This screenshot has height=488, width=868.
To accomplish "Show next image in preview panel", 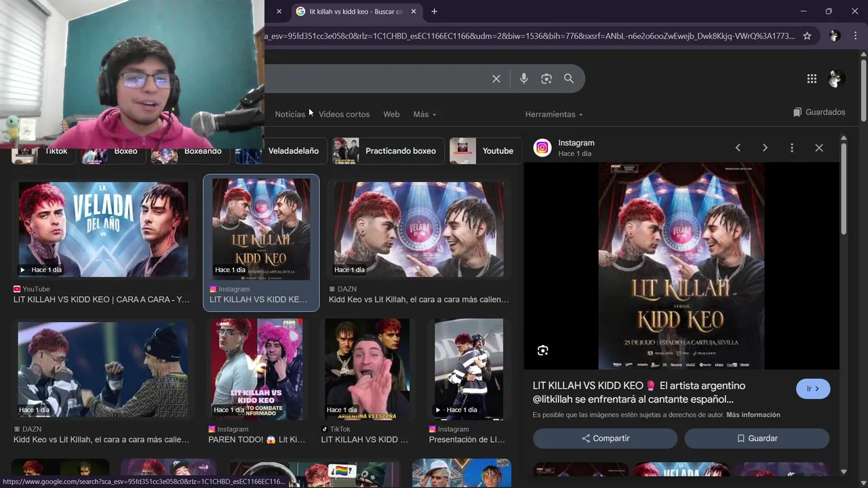I will click(x=765, y=148).
